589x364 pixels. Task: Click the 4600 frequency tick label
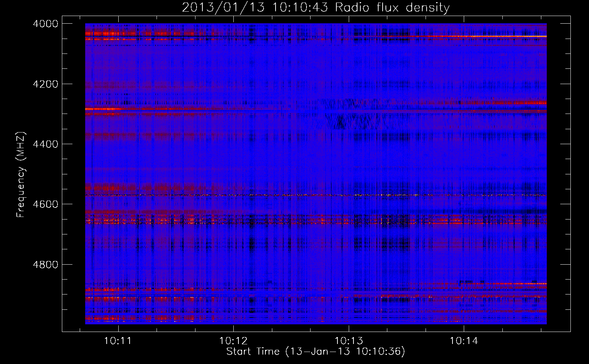46,204
